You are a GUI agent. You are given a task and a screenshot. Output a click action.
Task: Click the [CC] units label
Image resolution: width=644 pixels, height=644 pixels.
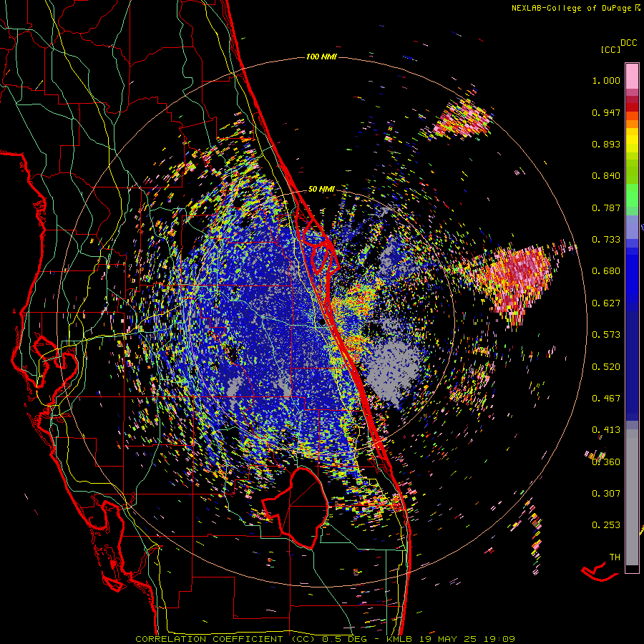click(x=610, y=49)
